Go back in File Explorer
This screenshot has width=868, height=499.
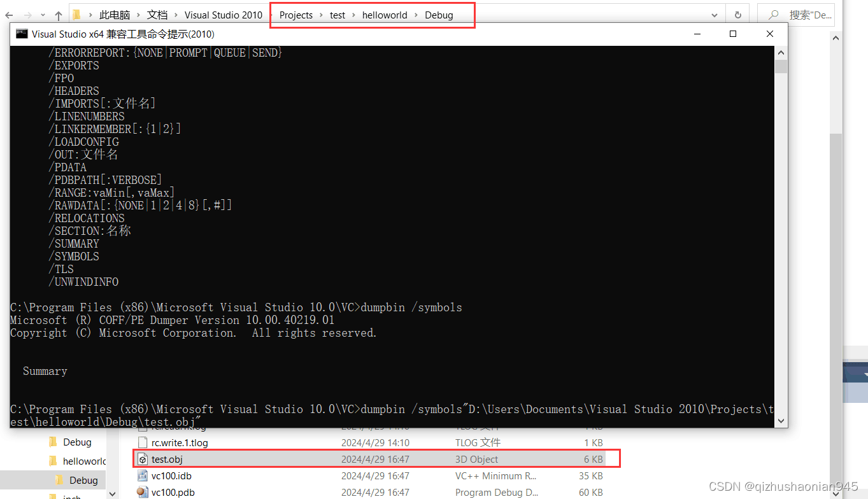(10, 15)
